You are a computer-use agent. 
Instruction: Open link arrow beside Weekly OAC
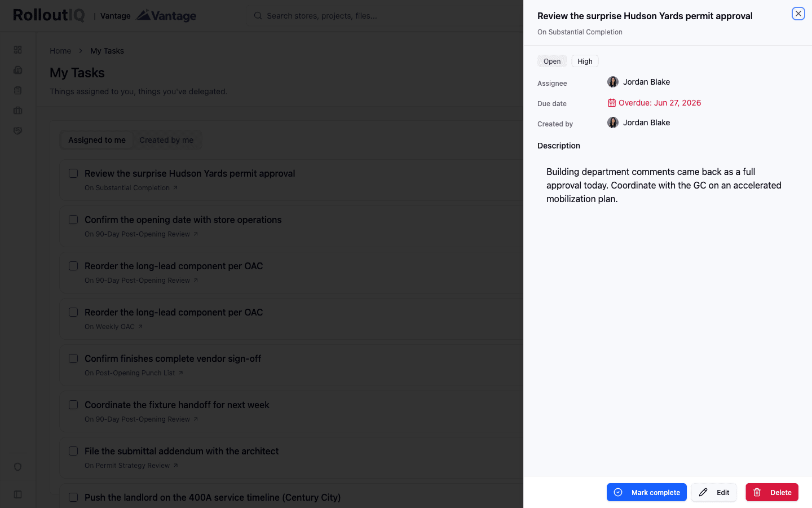[x=140, y=327]
